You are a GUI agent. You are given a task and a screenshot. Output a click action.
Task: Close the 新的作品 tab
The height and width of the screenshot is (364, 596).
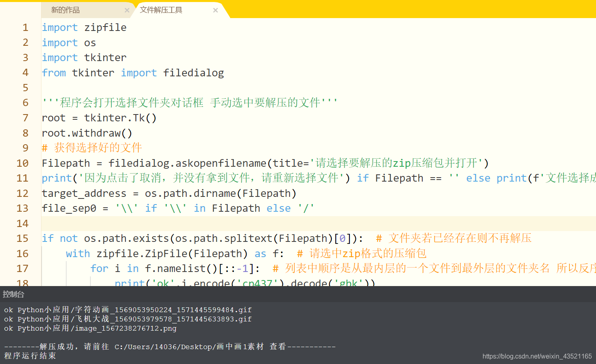click(x=127, y=10)
